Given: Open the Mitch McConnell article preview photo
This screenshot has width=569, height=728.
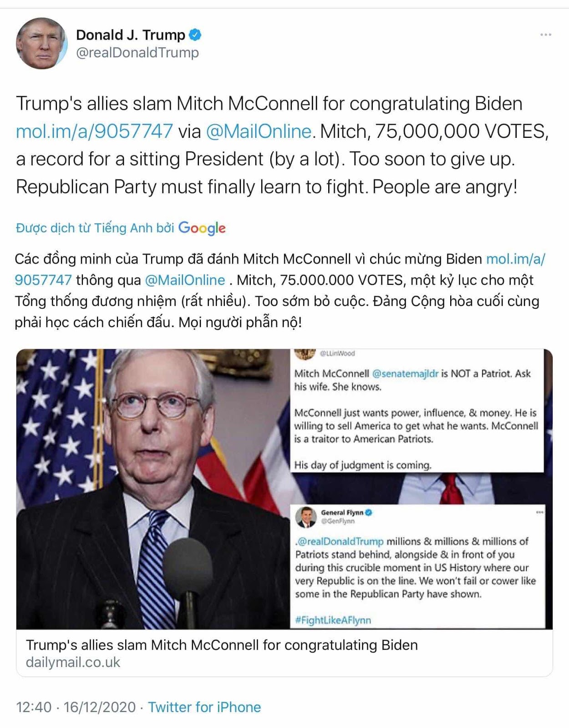Looking at the screenshot, I should (153, 489).
